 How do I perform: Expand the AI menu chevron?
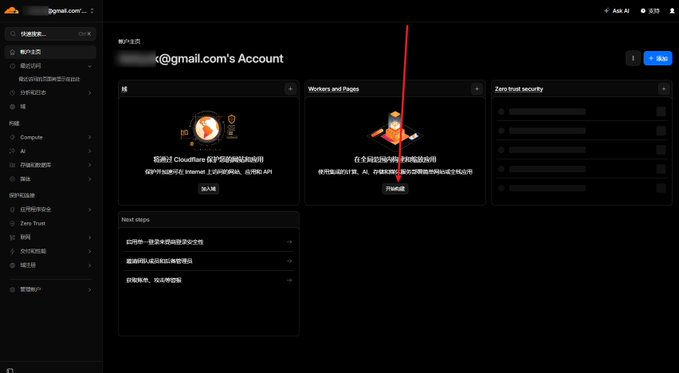click(90, 151)
